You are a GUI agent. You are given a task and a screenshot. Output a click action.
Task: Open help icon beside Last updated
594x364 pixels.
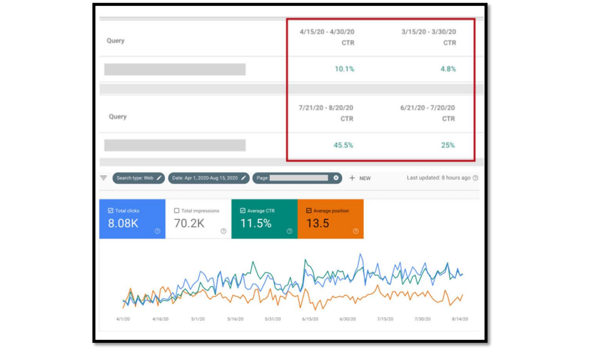tap(476, 178)
